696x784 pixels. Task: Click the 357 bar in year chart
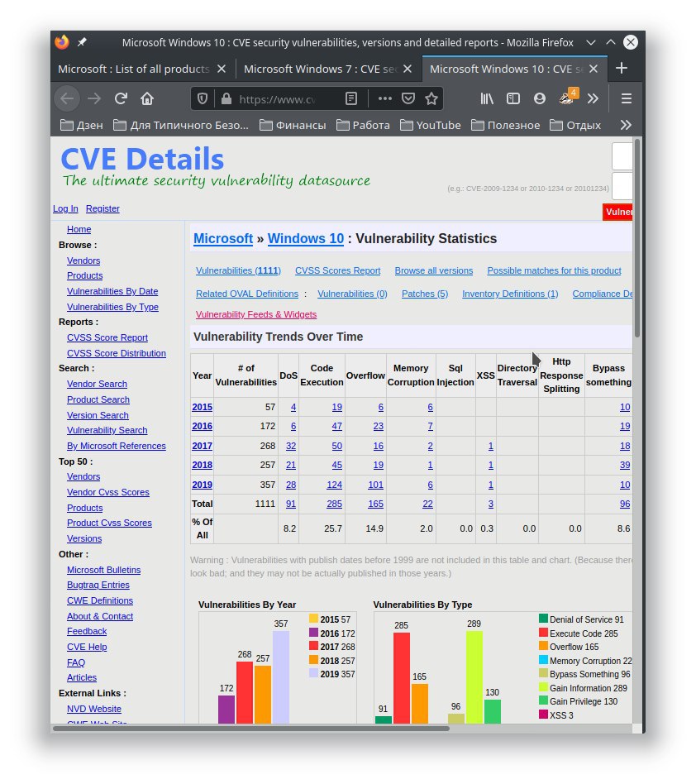click(281, 676)
